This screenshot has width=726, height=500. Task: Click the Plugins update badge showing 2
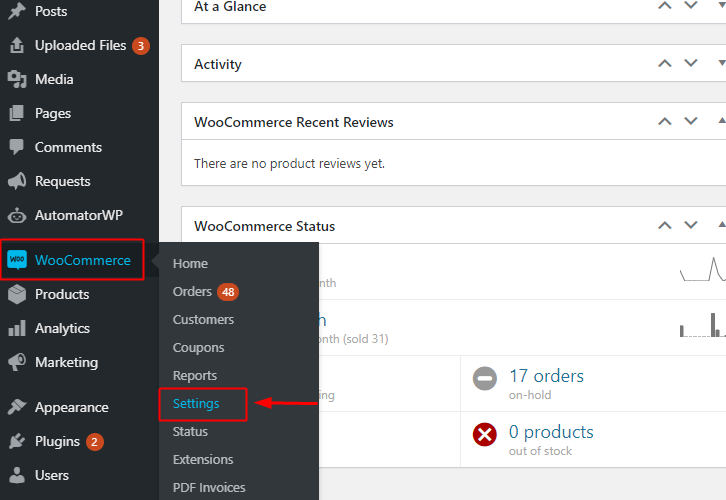94,442
